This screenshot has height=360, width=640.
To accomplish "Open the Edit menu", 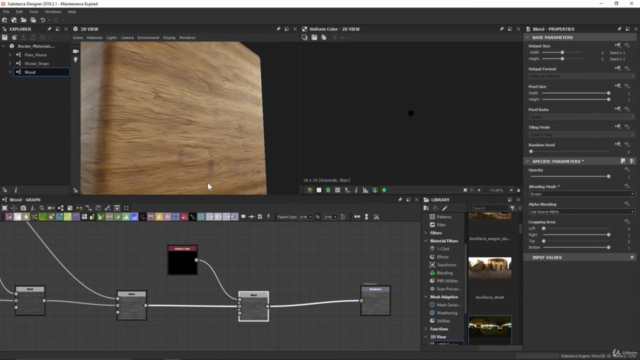I will 19,12.
